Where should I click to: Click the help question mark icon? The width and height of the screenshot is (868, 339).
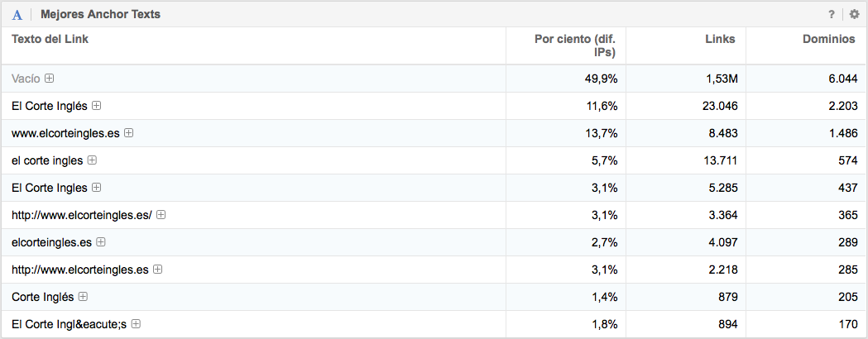coord(832,14)
